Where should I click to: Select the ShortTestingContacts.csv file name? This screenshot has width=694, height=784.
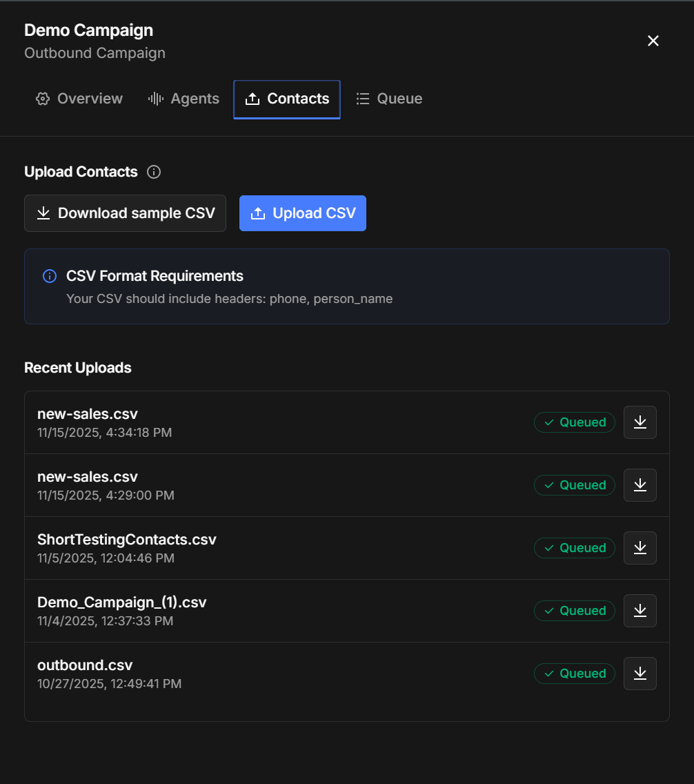pos(127,540)
